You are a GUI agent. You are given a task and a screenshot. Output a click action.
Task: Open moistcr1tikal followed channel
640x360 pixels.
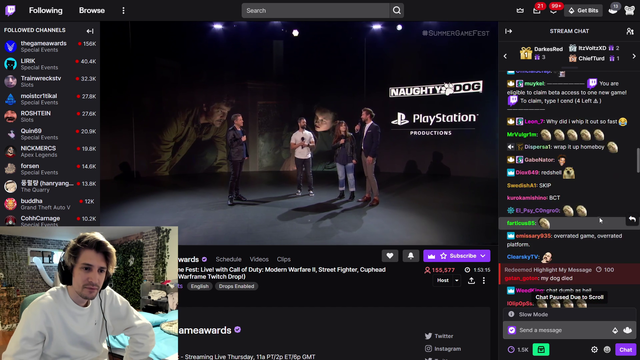[x=50, y=99]
